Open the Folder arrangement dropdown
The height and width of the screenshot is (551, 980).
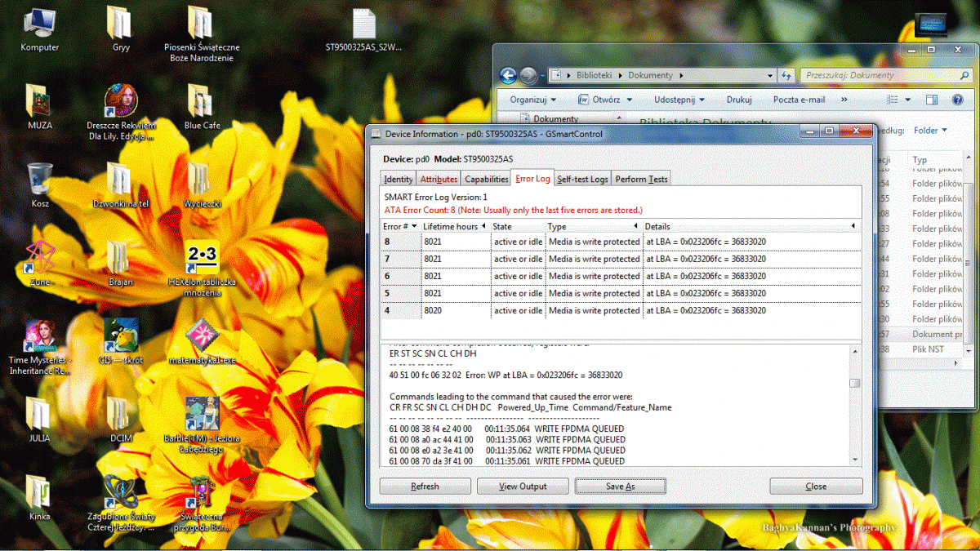click(x=930, y=130)
